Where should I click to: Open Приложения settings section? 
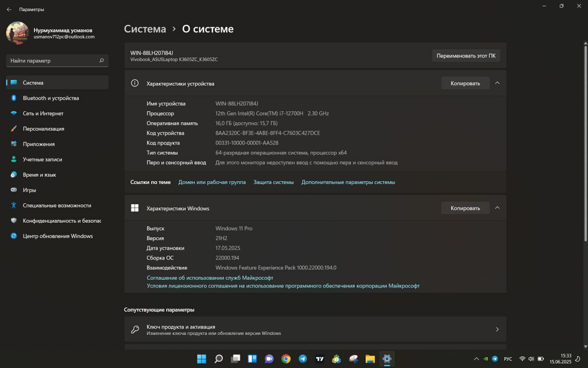pos(57,144)
